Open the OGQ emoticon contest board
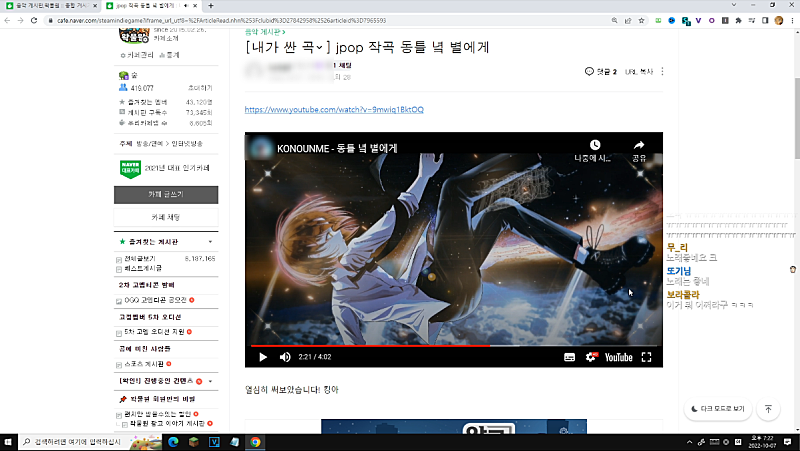Viewport: 800px width, 451px height. click(x=156, y=300)
